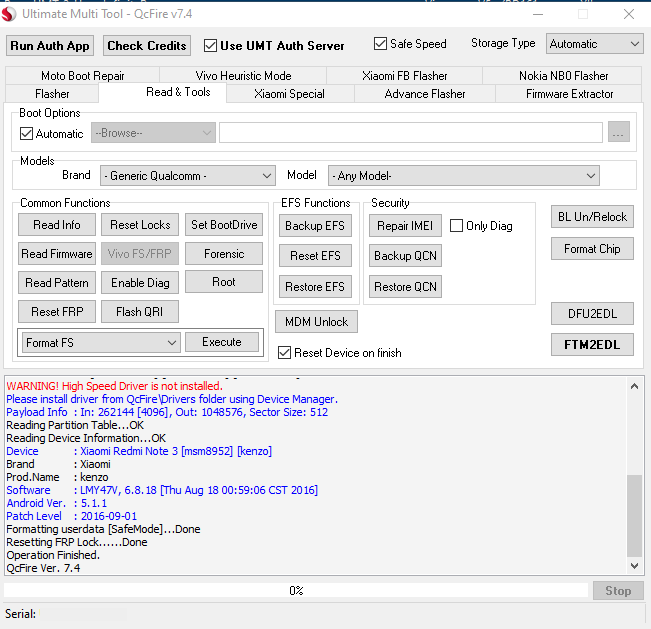Click Check Credits button
Image resolution: width=651 pixels, height=629 pixels.
(x=147, y=46)
